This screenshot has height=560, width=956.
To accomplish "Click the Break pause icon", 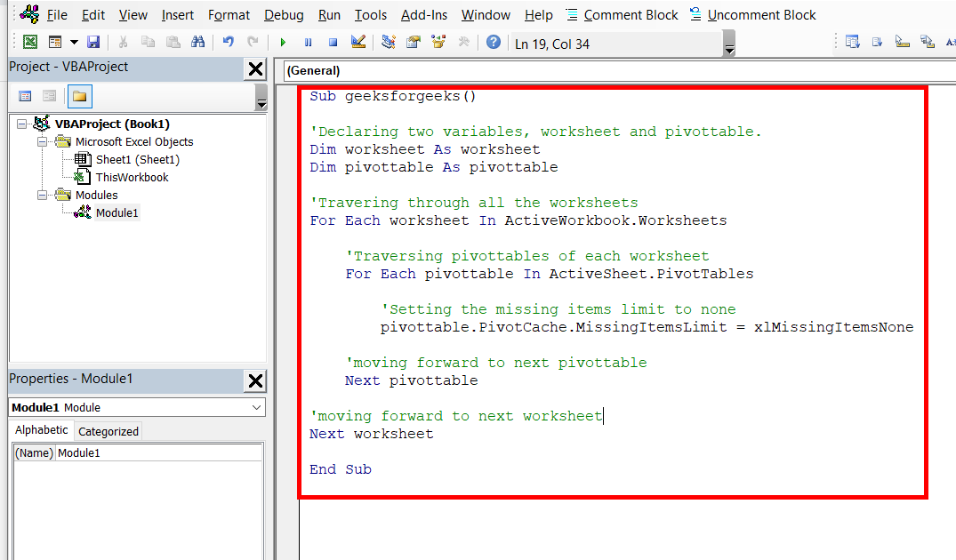I will (x=308, y=43).
